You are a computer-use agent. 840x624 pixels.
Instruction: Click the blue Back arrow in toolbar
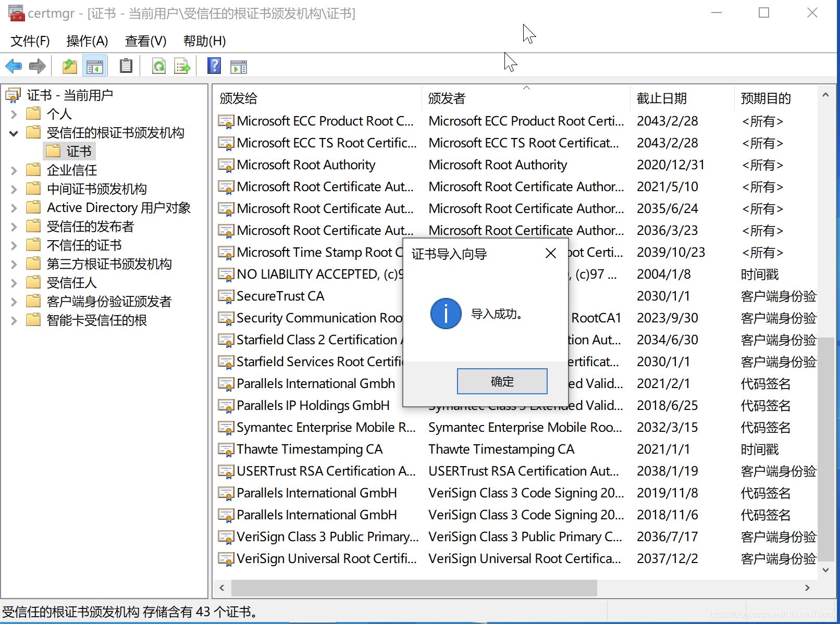click(x=14, y=66)
